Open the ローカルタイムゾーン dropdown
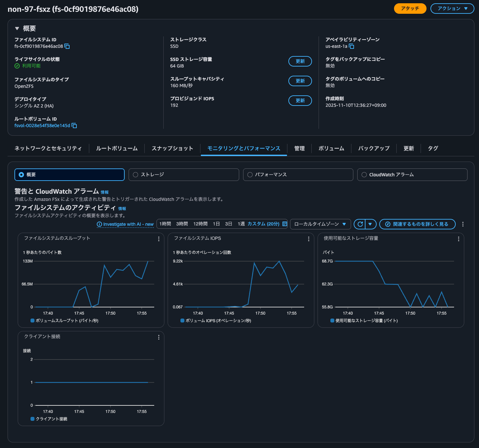Image resolution: width=479 pixels, height=448 pixels. tap(320, 224)
